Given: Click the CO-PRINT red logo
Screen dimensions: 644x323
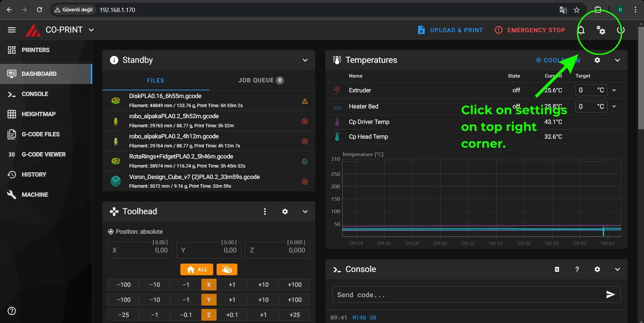Looking at the screenshot, I should point(33,30).
